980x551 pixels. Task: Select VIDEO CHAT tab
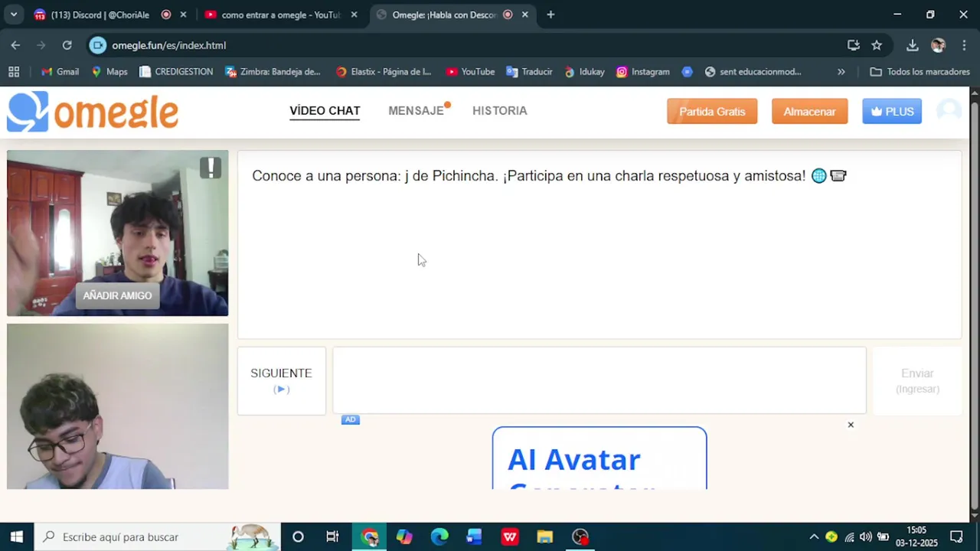pos(325,111)
